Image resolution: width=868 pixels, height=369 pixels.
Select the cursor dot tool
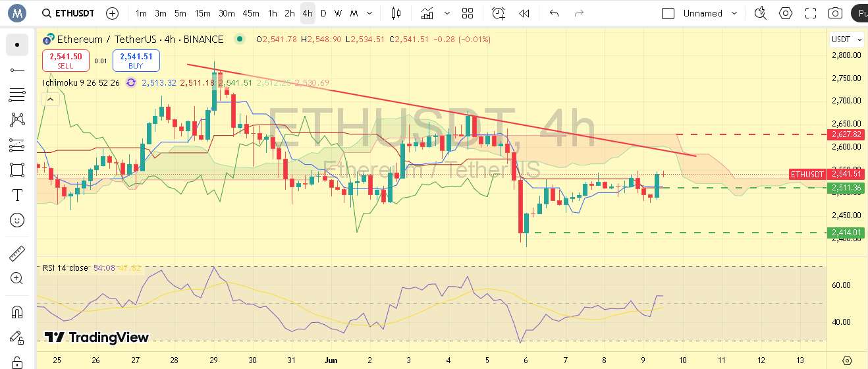(17, 45)
